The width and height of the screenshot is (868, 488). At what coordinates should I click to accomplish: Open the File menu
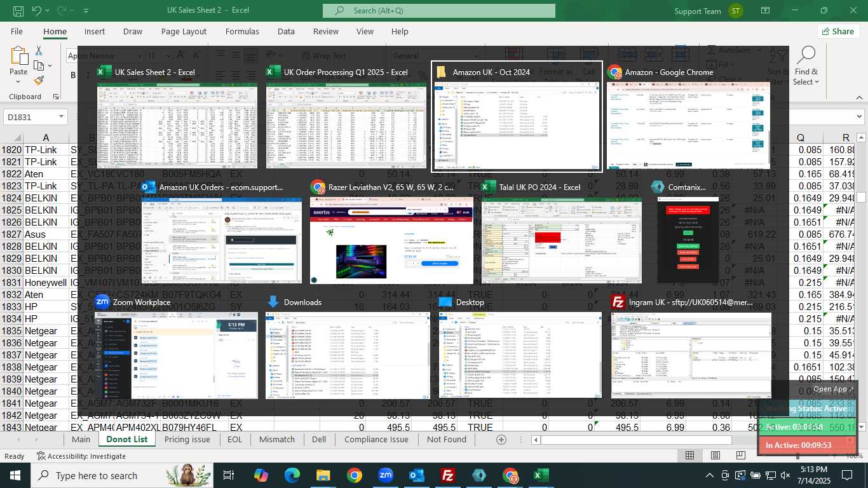(x=17, y=31)
